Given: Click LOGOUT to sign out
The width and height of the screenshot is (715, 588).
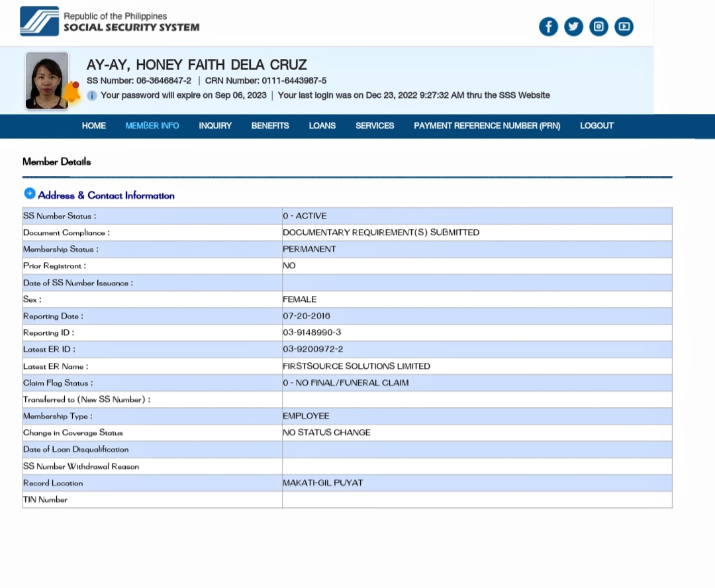Looking at the screenshot, I should pos(596,126).
